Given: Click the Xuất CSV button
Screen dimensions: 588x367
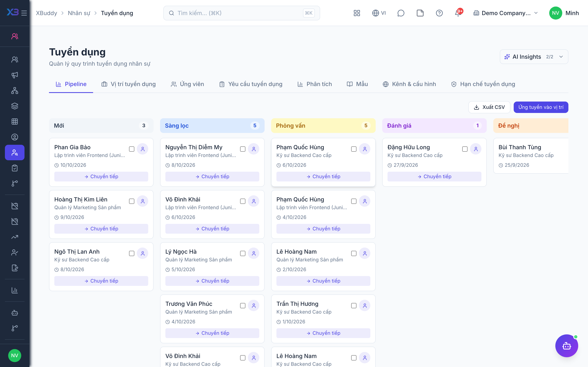Looking at the screenshot, I should 489,107.
